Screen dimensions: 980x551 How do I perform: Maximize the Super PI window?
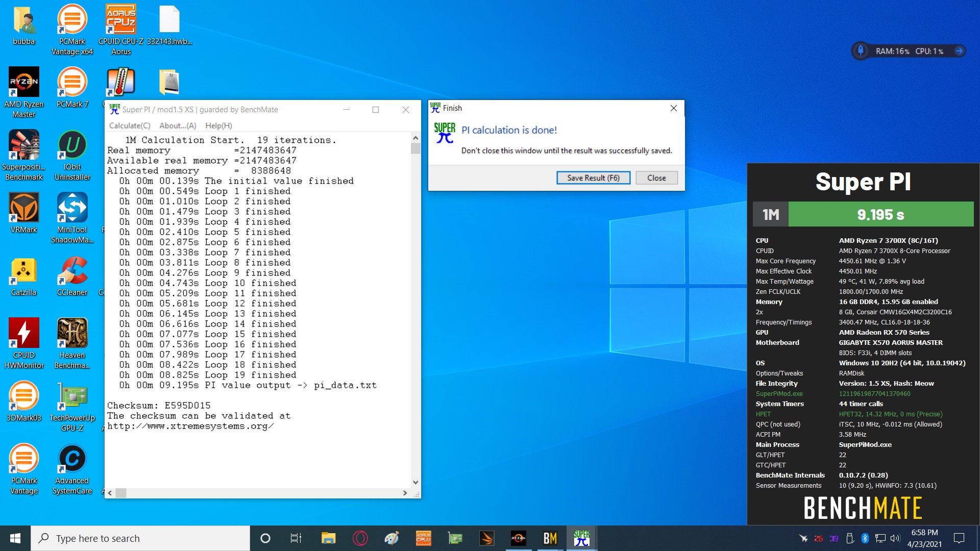point(376,110)
